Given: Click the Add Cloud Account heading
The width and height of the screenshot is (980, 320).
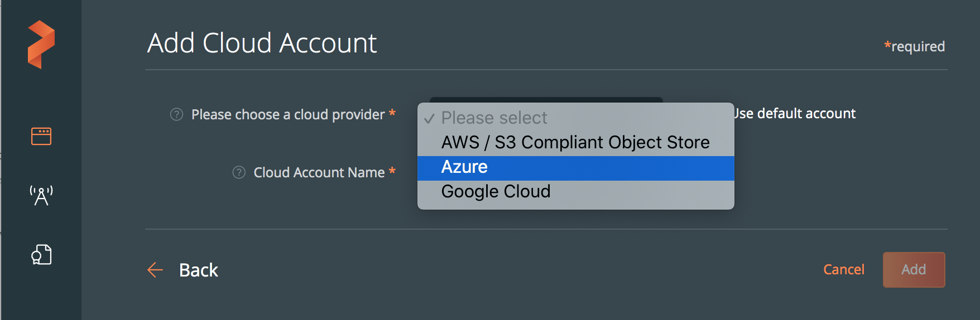Looking at the screenshot, I should 262,43.
